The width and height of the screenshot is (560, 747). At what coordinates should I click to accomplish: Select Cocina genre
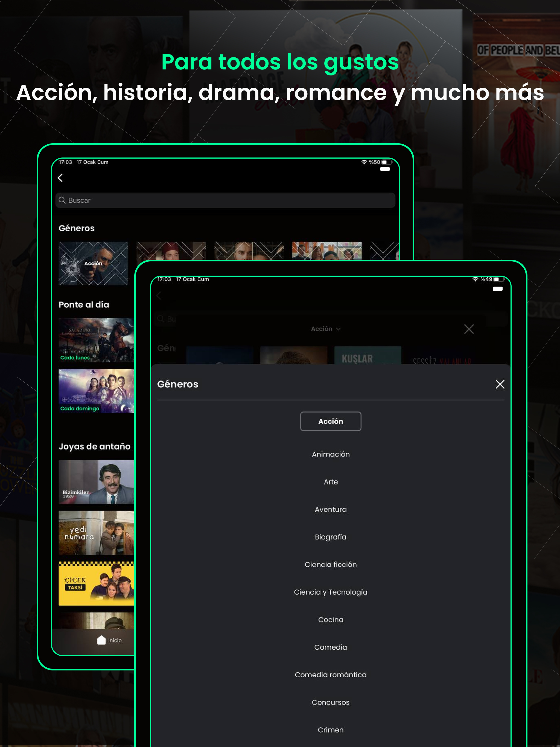point(331,620)
